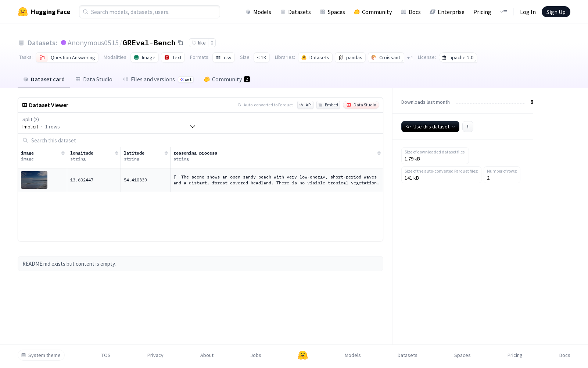The width and height of the screenshot is (588, 368).
Task: Click the API button in the Dataset Viewer
Action: point(305,105)
